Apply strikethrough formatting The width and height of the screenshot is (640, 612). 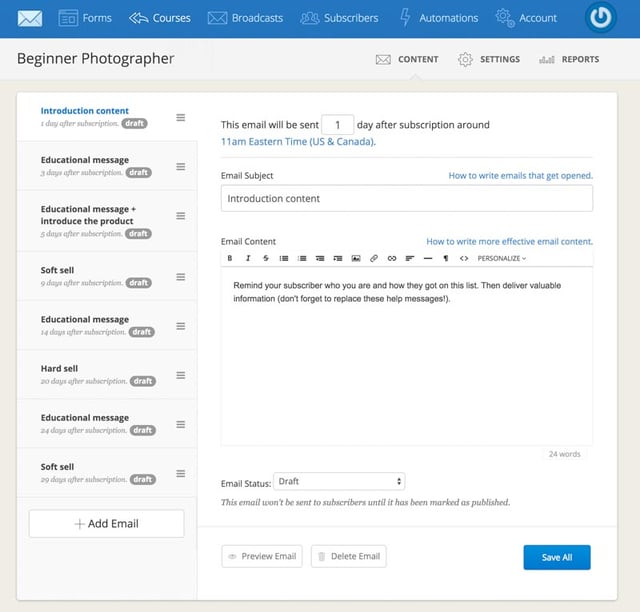click(266, 258)
